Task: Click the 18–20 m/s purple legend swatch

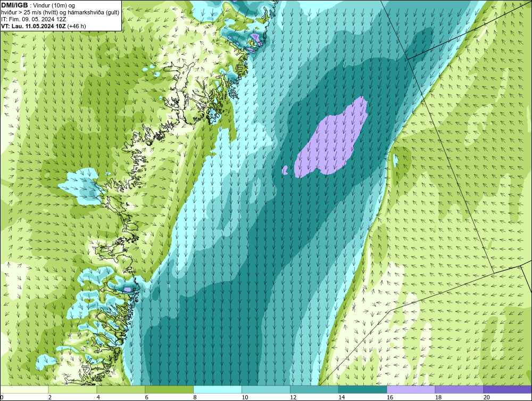Action: (459, 389)
